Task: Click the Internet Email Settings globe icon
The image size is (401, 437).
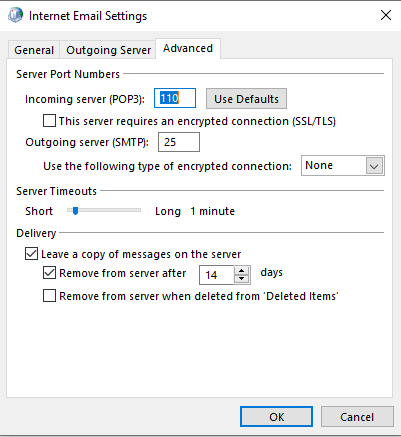Action: [x=15, y=15]
